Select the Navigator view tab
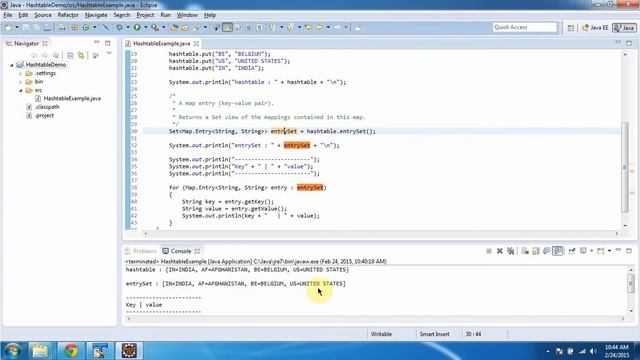 click(27, 43)
